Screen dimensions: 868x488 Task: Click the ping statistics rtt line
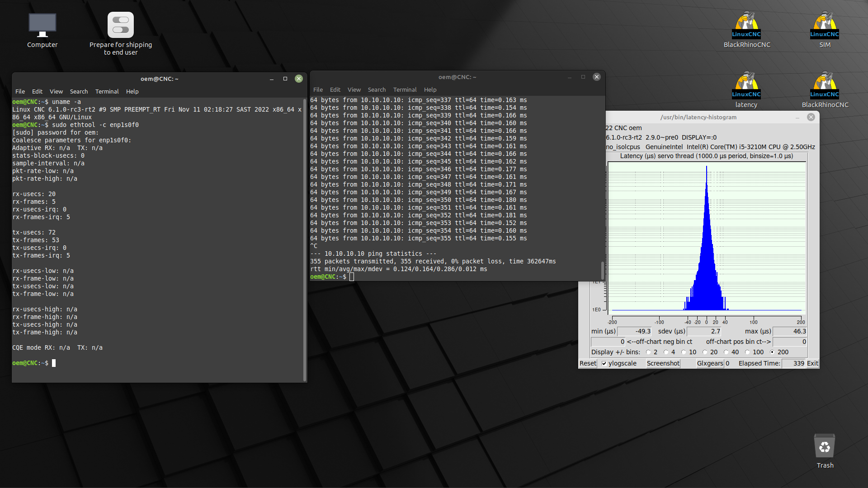[x=399, y=269]
